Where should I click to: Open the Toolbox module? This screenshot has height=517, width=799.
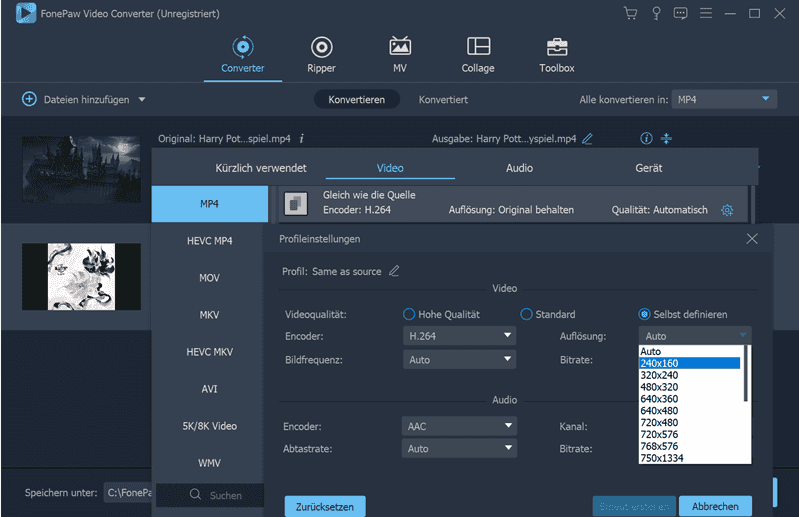click(556, 55)
